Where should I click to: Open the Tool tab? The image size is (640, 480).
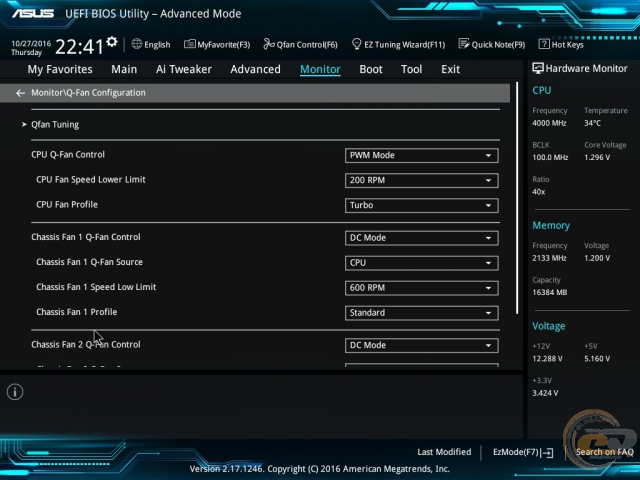click(x=411, y=69)
